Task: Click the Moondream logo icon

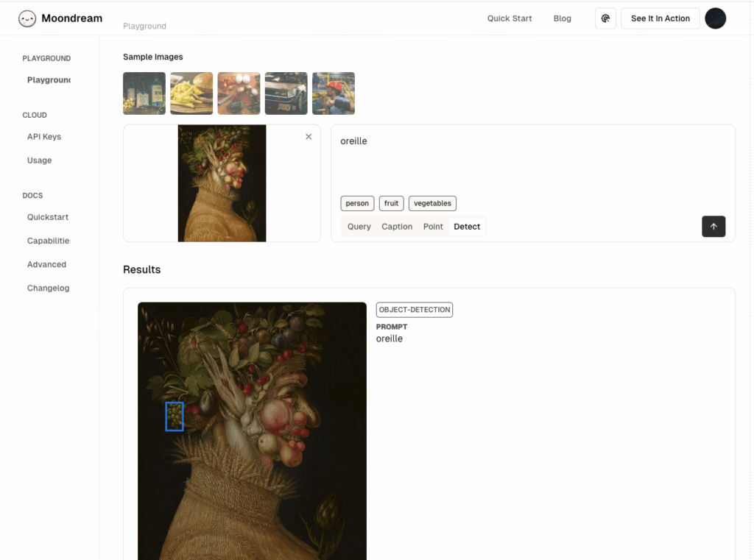Action: 27,18
